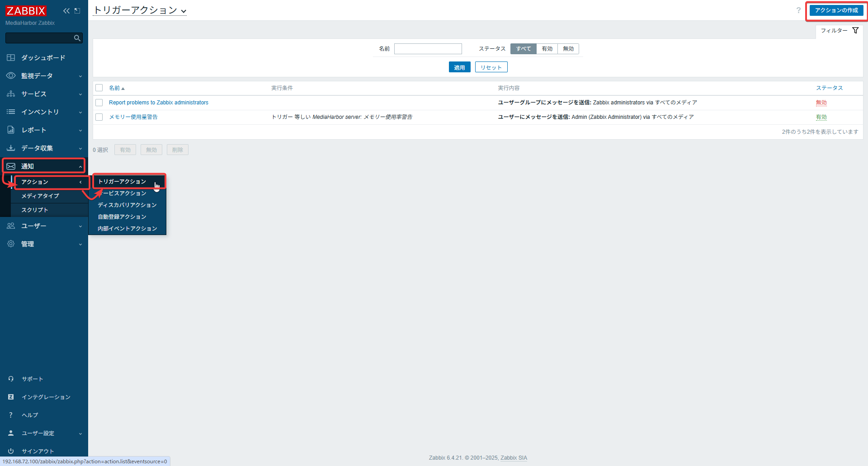Click the サインアウト power icon
Screen dimensions: 868x466
[x=11, y=451]
